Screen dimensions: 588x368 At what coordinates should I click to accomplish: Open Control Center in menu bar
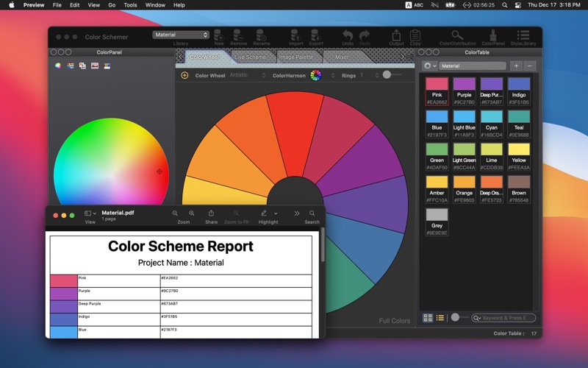[x=518, y=5]
